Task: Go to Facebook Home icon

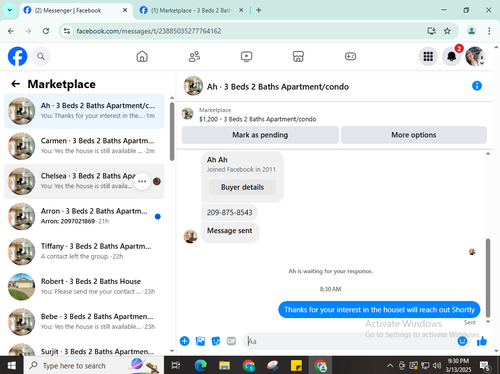Action: point(142,56)
